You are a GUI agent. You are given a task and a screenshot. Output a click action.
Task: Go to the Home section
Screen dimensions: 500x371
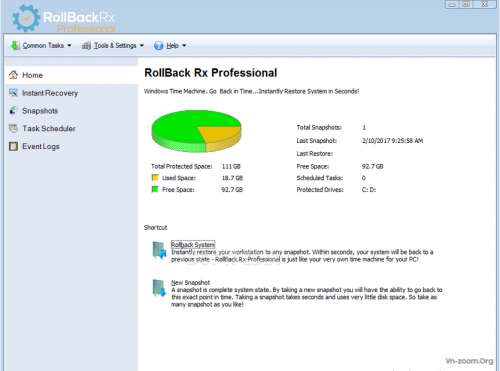coord(71,75)
